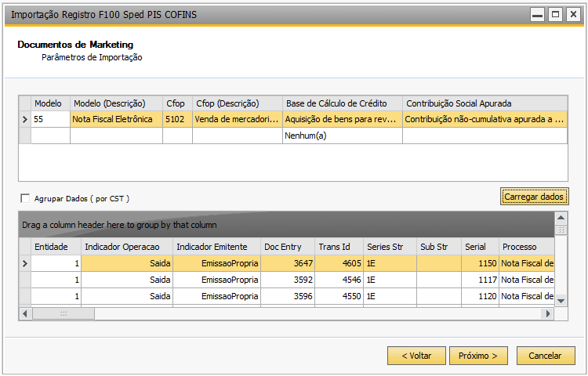
Task: Sort by the Indicador Emitente column header
Action: coord(216,247)
